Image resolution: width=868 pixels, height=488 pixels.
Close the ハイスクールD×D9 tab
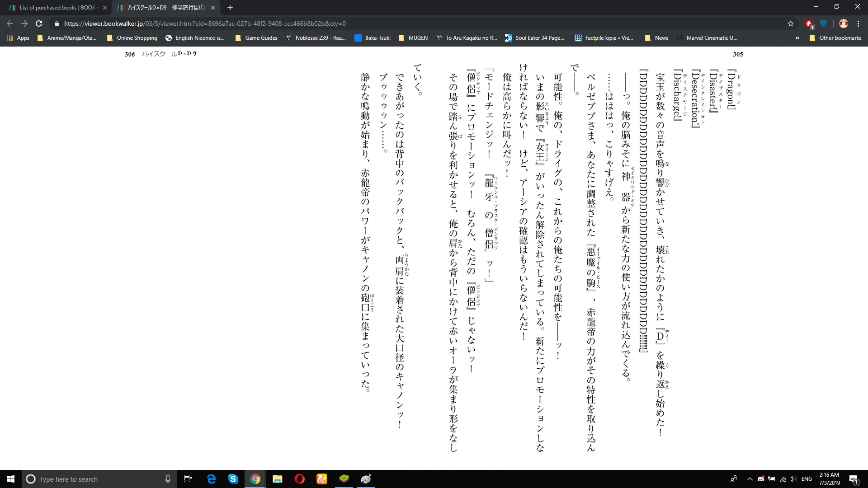213,8
